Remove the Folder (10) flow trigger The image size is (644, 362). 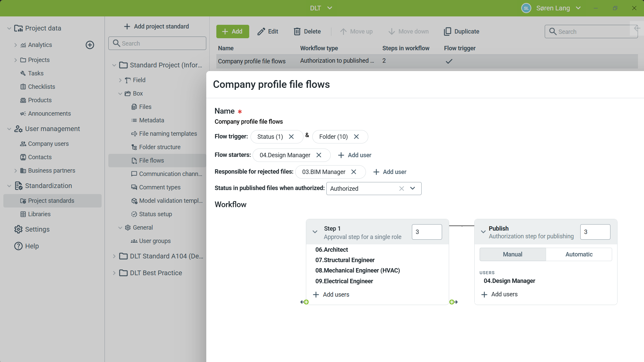tap(356, 137)
